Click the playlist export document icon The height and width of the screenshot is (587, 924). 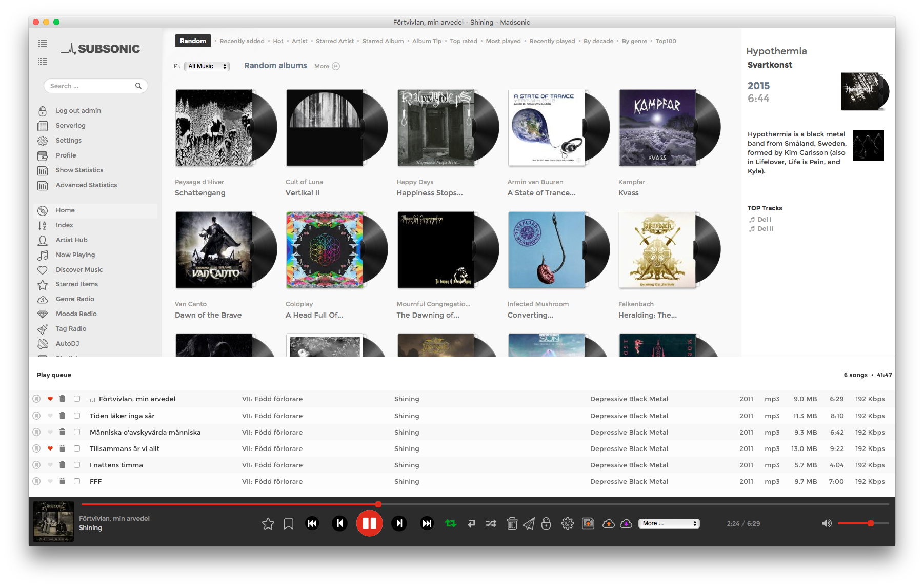(x=588, y=523)
